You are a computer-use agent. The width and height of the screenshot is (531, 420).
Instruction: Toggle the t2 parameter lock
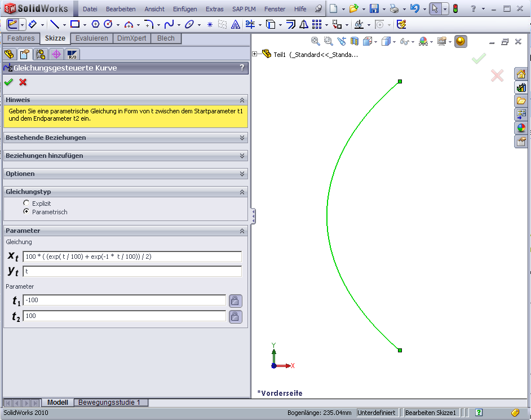[x=235, y=317]
